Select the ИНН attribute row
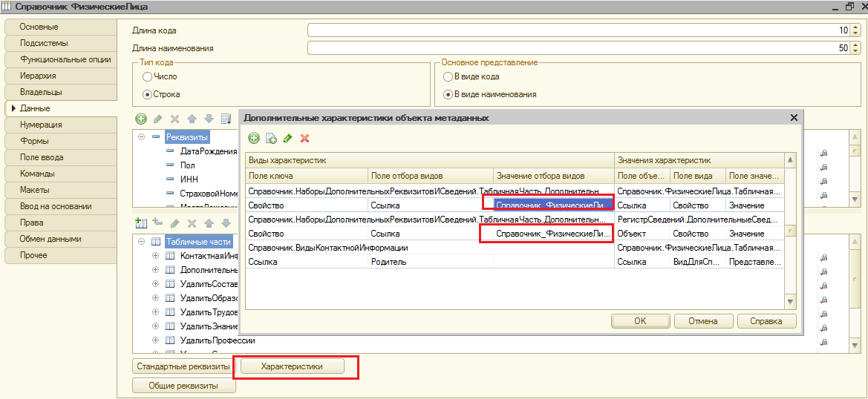The image size is (868, 399). [189, 179]
